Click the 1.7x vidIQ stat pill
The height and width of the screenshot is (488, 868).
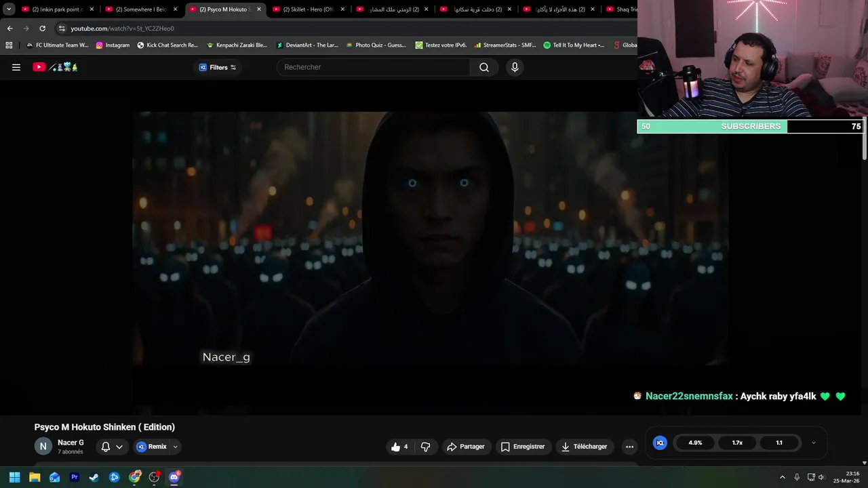[x=737, y=443]
